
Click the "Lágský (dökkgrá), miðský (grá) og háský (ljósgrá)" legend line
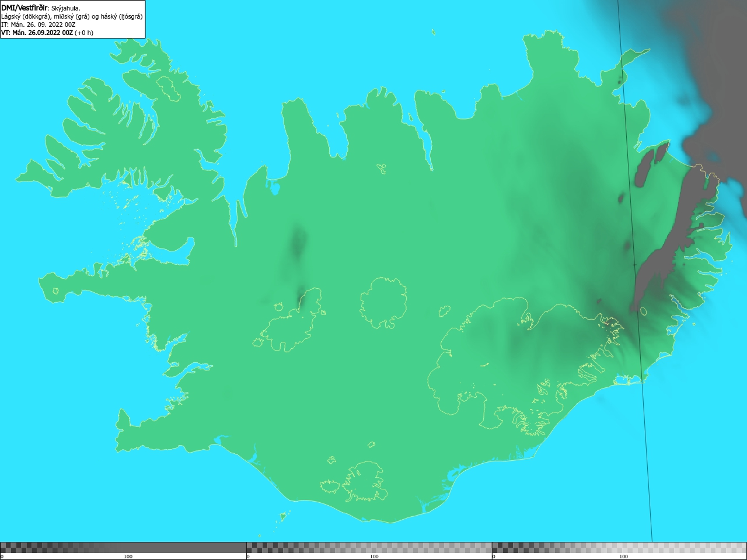point(72,16)
